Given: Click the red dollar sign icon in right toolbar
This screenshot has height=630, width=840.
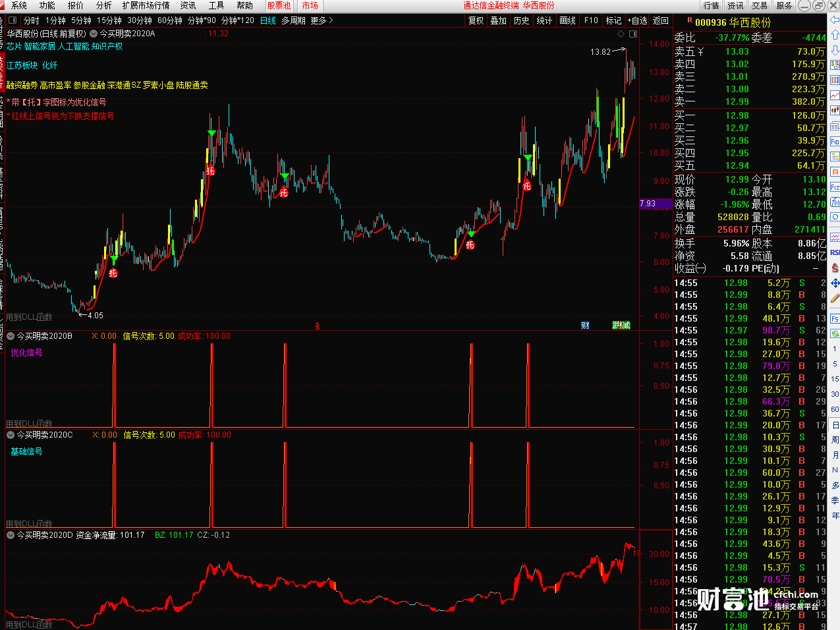Looking at the screenshot, I should coord(835,268).
